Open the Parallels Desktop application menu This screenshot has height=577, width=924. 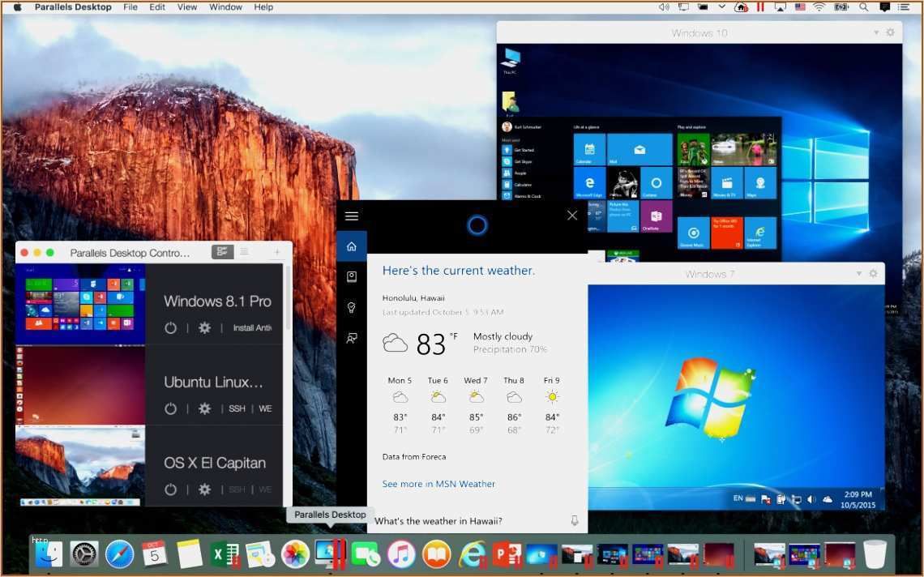pyautogui.click(x=73, y=7)
